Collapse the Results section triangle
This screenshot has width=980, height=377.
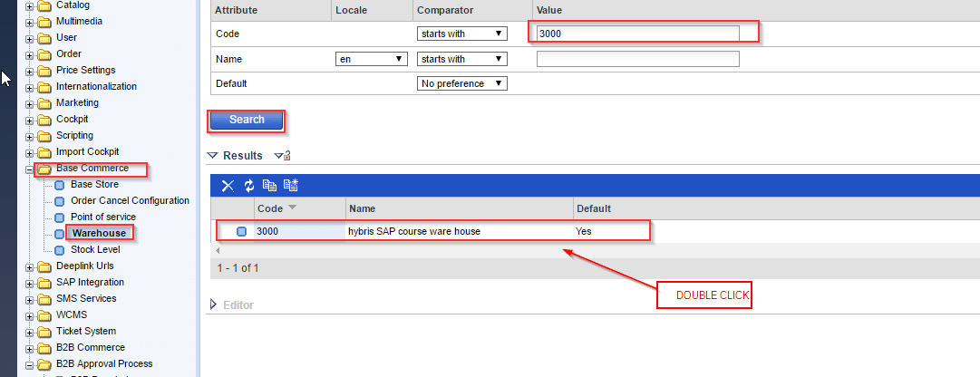click(214, 156)
